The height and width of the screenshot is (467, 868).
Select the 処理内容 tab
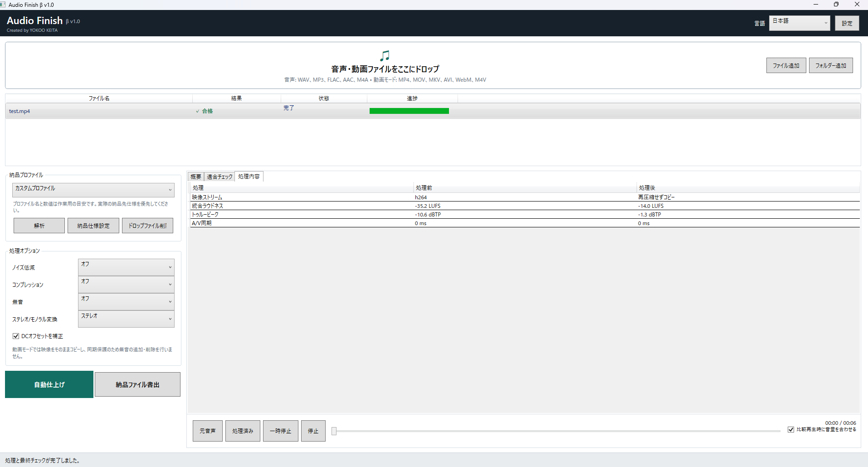pos(249,176)
